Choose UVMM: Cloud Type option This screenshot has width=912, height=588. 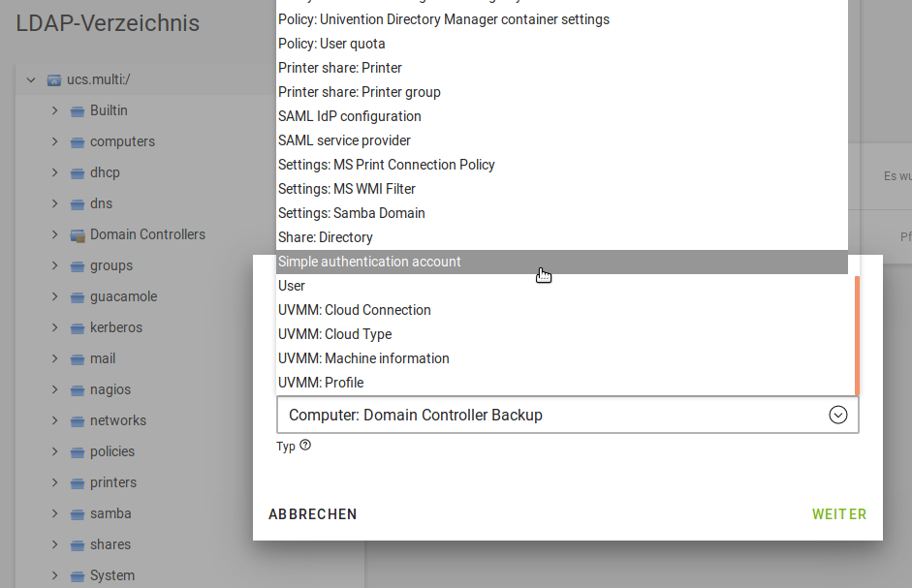pyautogui.click(x=562, y=334)
